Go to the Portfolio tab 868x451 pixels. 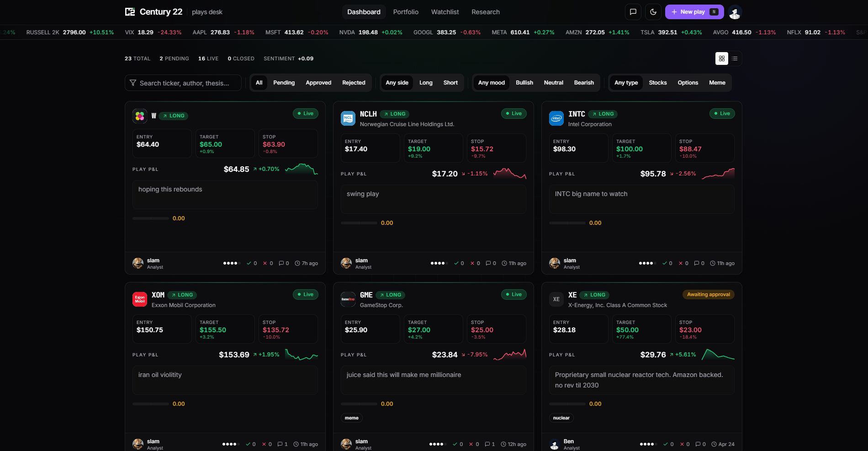[406, 12]
